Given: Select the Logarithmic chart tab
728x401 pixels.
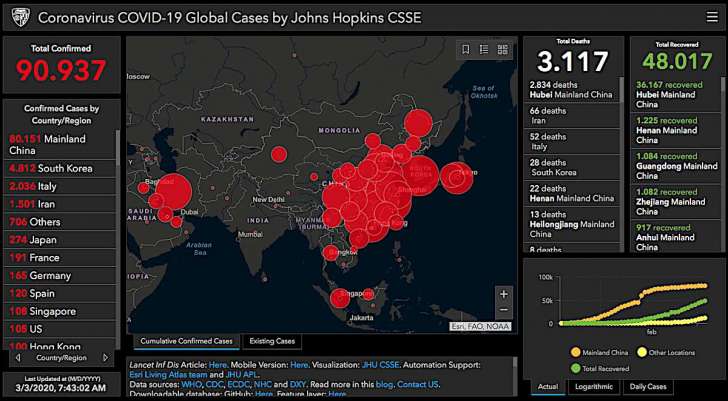Looking at the screenshot, I should [x=594, y=387].
